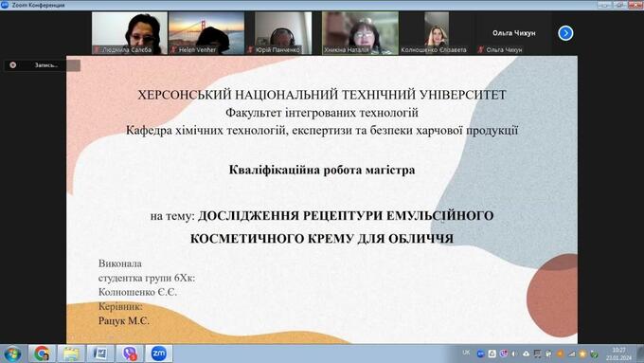Open the Windows Start menu

[12, 354]
